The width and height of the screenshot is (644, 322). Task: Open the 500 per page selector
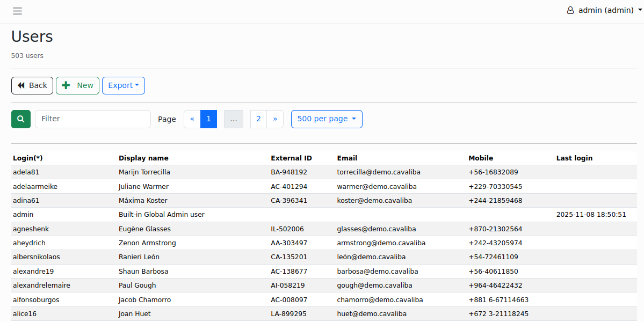coord(327,119)
